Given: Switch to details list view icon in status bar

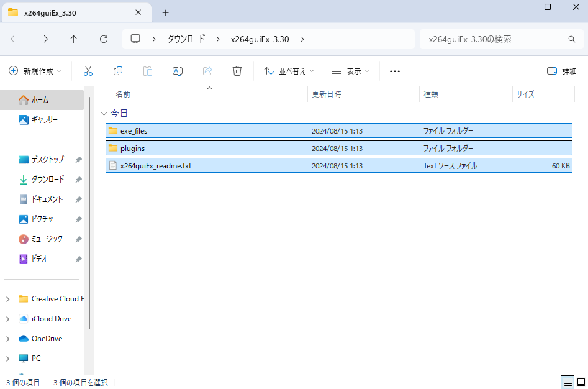Looking at the screenshot, I should pos(568,382).
